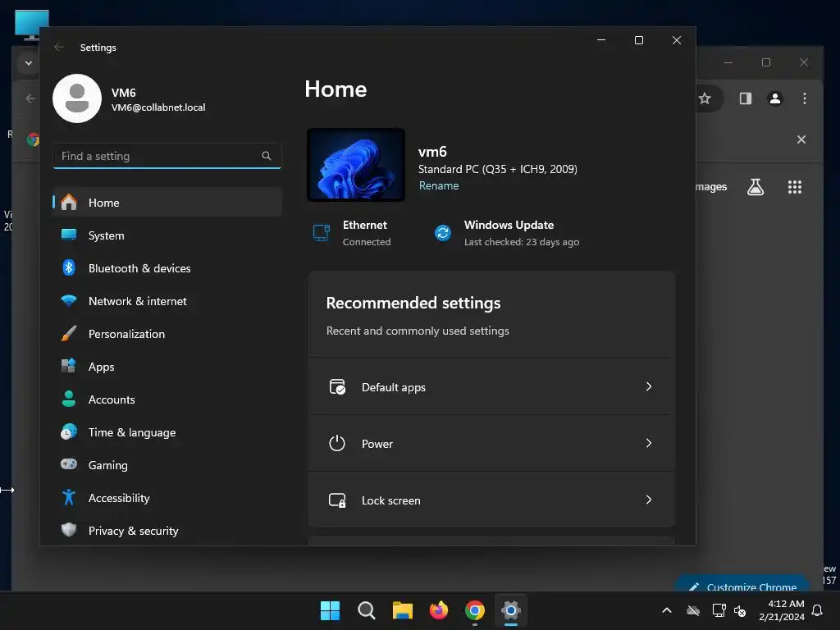Open the notification bell
840x630 pixels.
[x=818, y=610]
